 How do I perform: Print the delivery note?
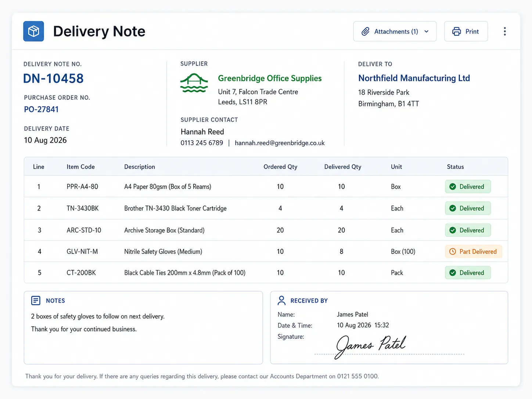[x=466, y=31]
